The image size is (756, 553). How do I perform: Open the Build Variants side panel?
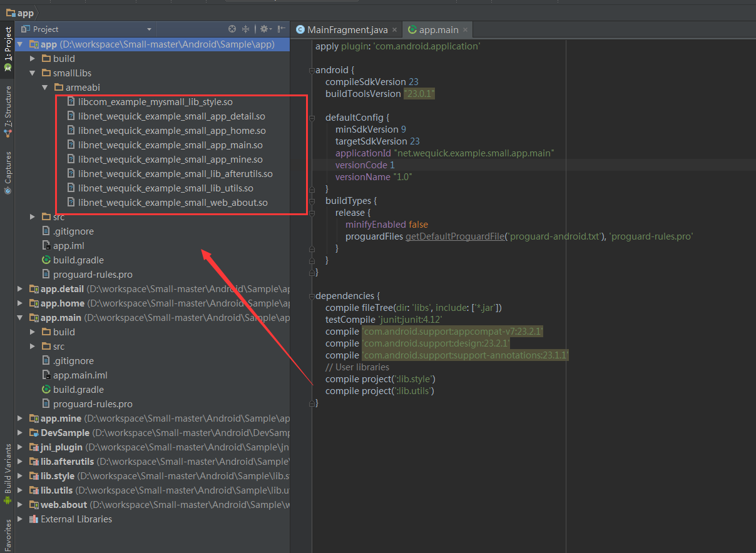pos(8,474)
